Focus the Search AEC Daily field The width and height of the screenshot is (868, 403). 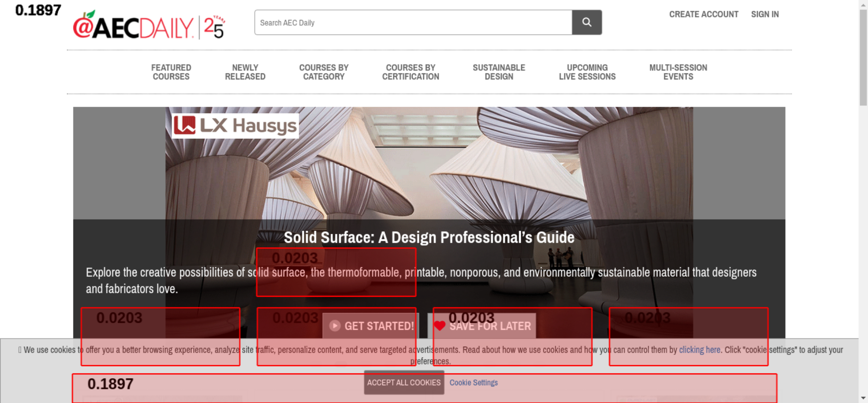pos(413,23)
